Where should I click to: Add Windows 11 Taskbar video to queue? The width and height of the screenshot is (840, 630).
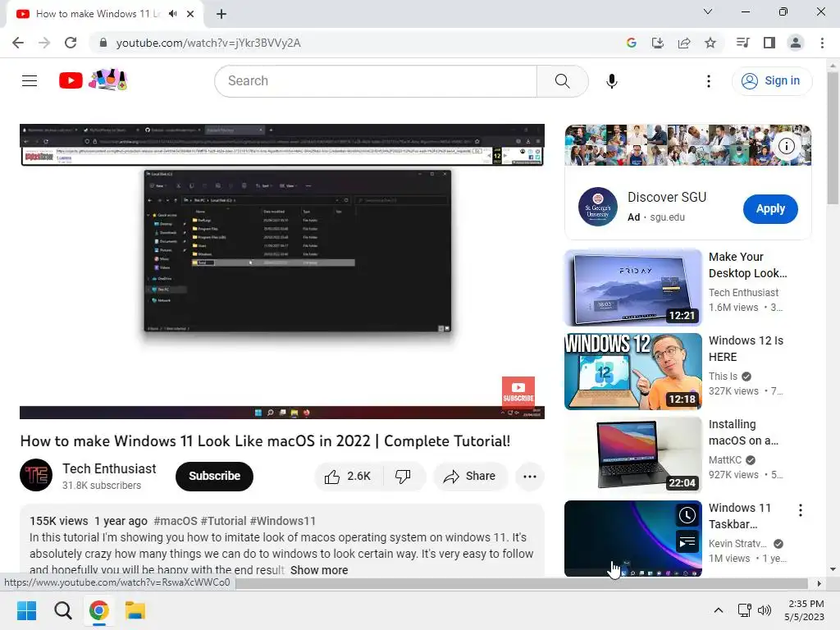(687, 542)
